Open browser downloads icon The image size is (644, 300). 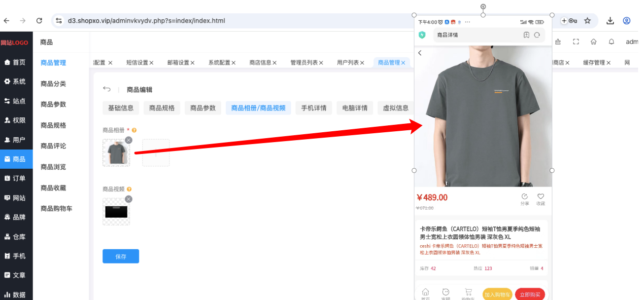(610, 21)
